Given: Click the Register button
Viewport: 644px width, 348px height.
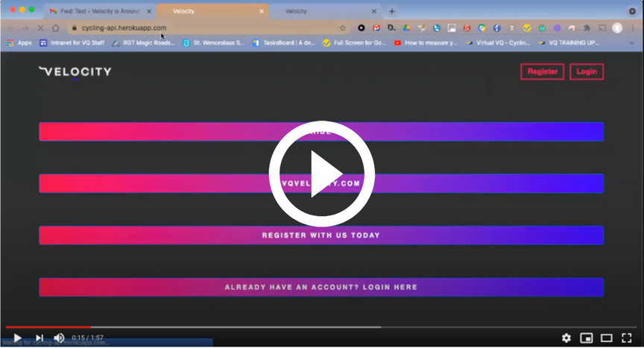Looking at the screenshot, I should [543, 72].
